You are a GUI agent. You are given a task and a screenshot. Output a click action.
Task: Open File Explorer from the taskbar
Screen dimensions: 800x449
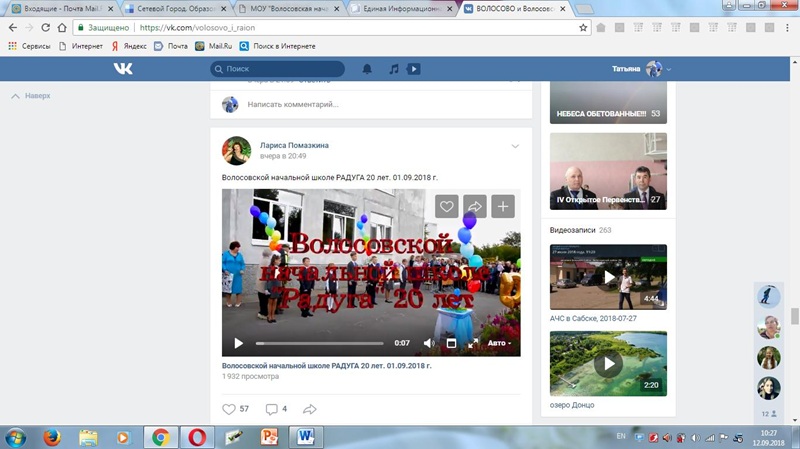click(88, 438)
